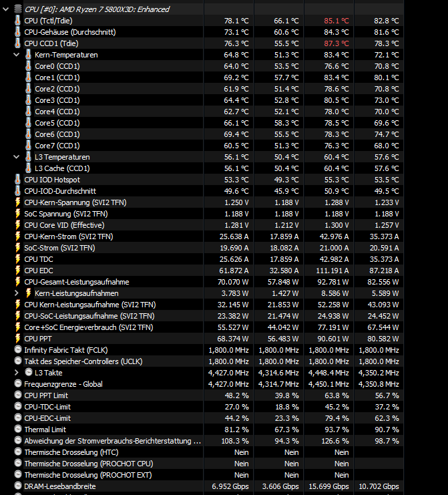Click the 111.191 A CPU EDC maximum
The width and height of the screenshot is (448, 495).
(x=332, y=271)
